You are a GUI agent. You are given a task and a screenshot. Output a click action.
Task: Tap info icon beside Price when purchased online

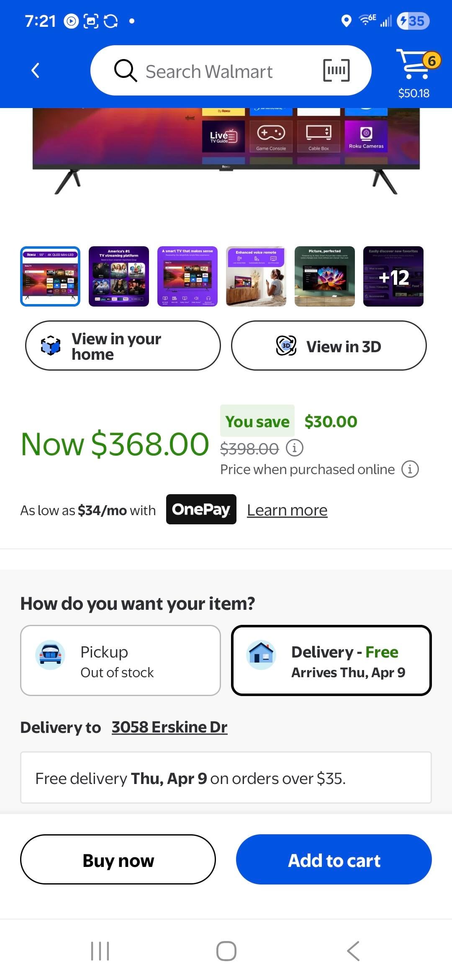[x=410, y=469]
